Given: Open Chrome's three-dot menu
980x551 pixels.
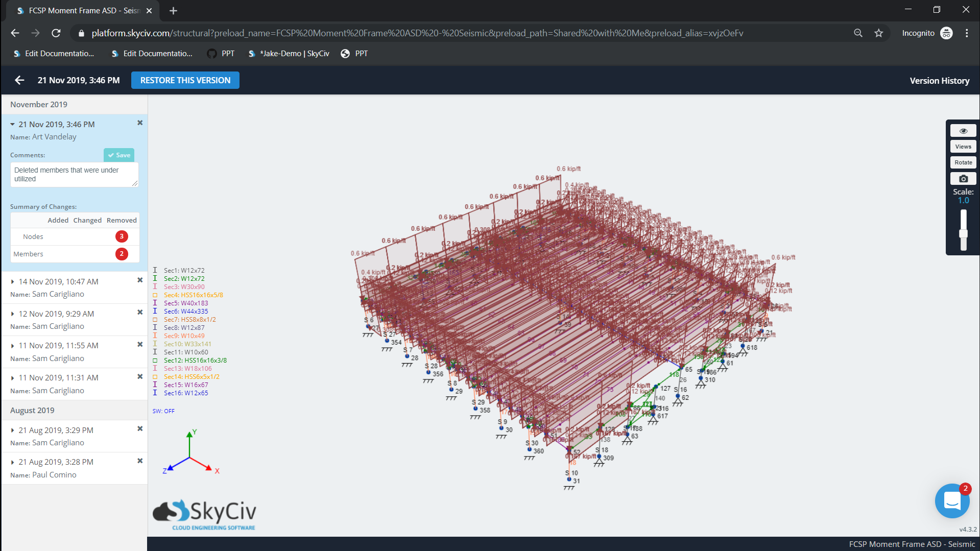Looking at the screenshot, I should 966,33.
